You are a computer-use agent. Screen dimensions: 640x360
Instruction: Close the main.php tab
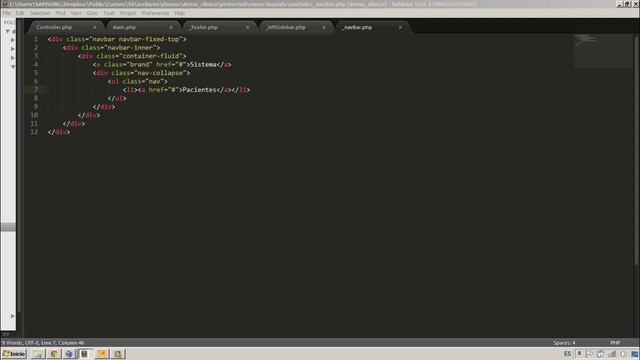(x=171, y=27)
